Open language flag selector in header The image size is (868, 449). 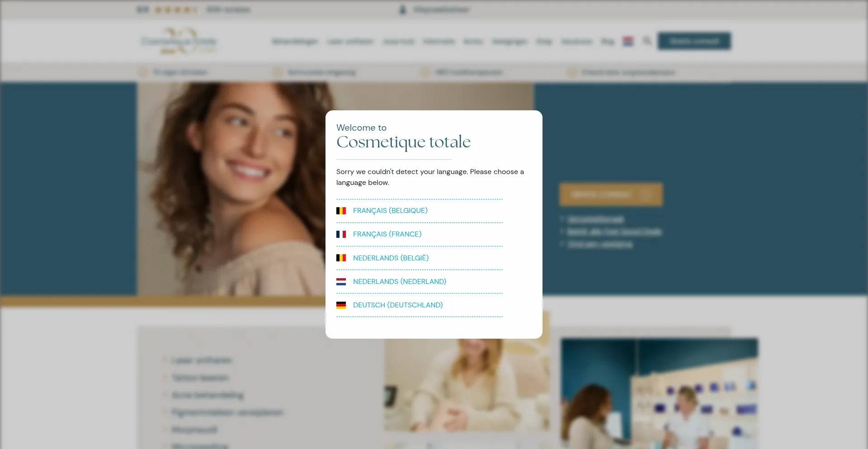(628, 41)
